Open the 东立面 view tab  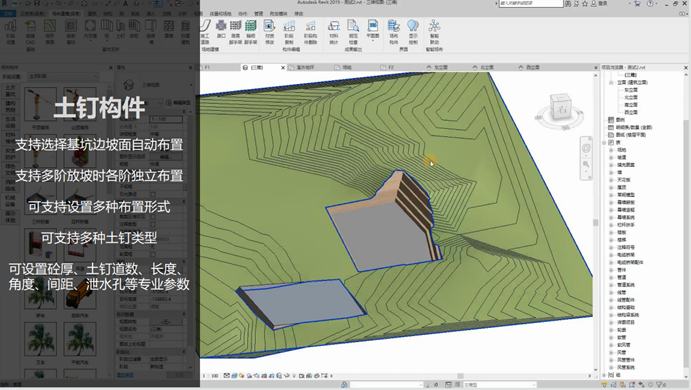pyautogui.click(x=438, y=67)
